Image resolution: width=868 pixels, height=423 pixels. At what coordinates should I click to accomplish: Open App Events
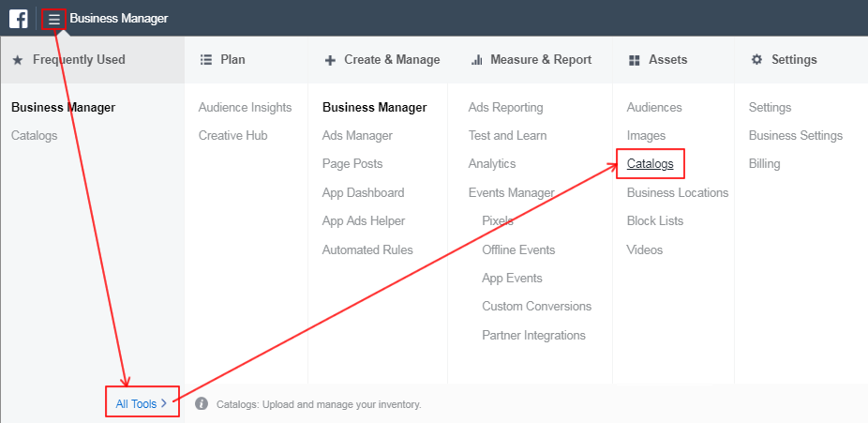pos(512,278)
